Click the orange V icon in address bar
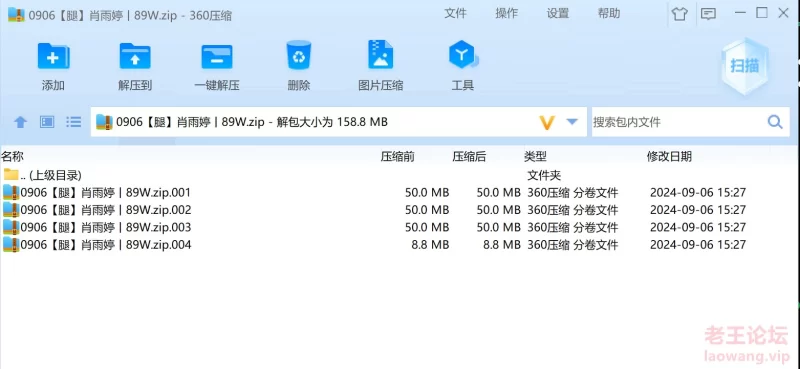 click(547, 122)
